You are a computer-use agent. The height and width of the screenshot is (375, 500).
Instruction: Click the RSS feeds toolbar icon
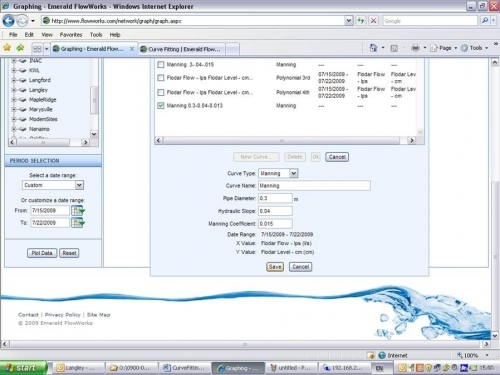pos(394,48)
